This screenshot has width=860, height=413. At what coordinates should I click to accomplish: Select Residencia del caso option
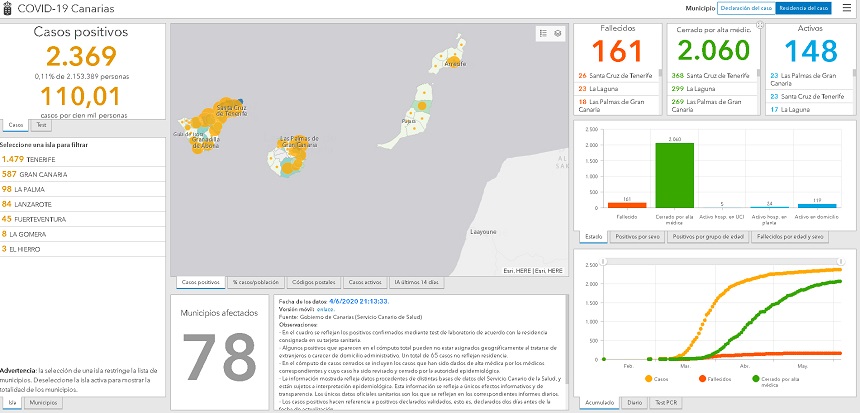pyautogui.click(x=803, y=8)
